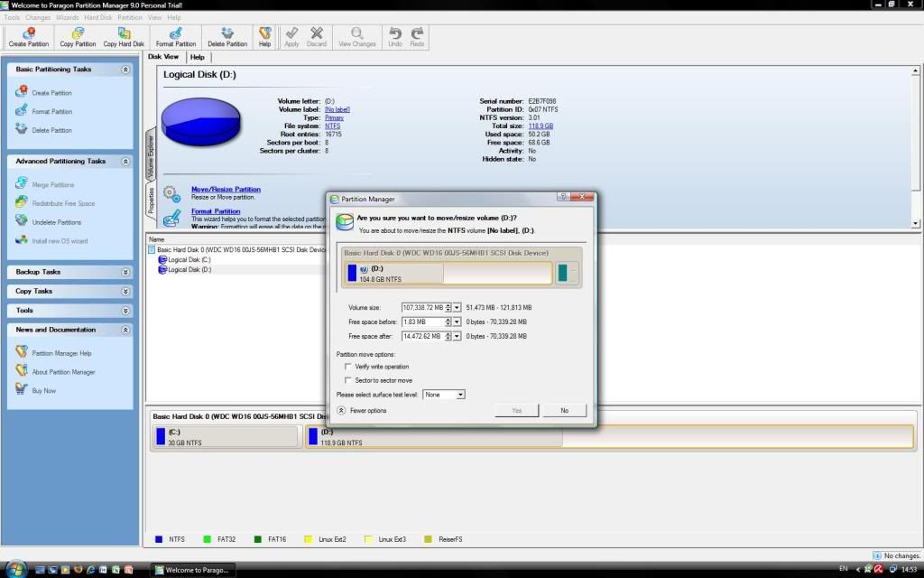924x578 pixels.
Task: Click the icon beside Format Partition link
Action: click(172, 219)
